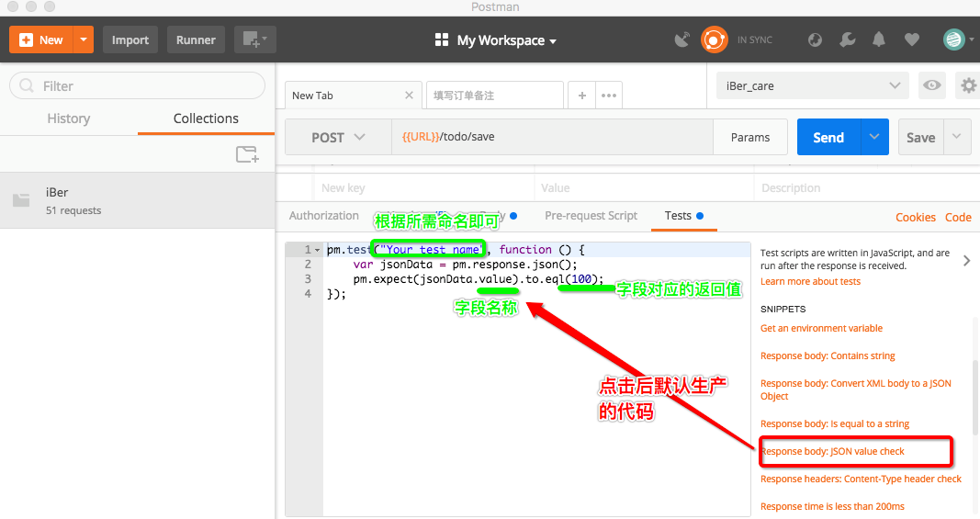Open settings wrench icon in header
The width and height of the screenshot is (980, 519).
coord(848,39)
